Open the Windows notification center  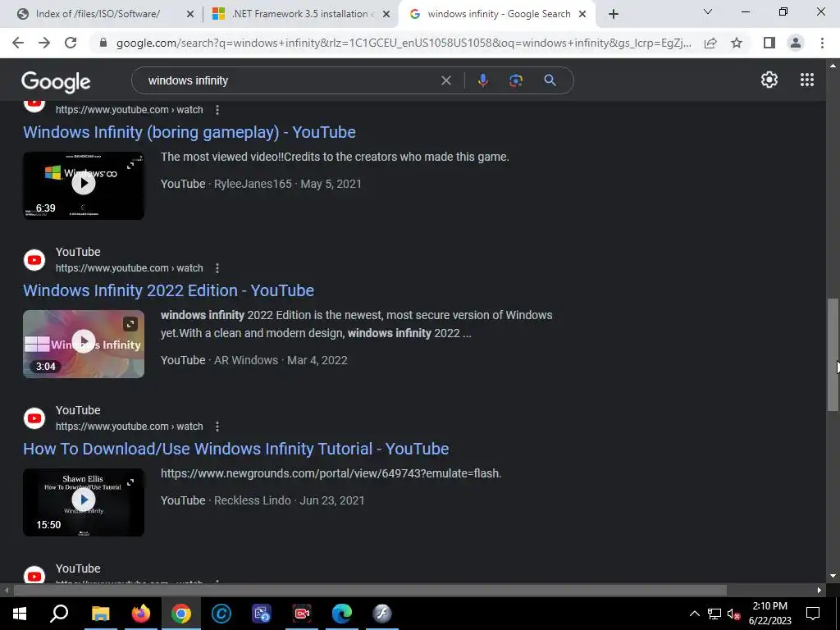coord(813,614)
